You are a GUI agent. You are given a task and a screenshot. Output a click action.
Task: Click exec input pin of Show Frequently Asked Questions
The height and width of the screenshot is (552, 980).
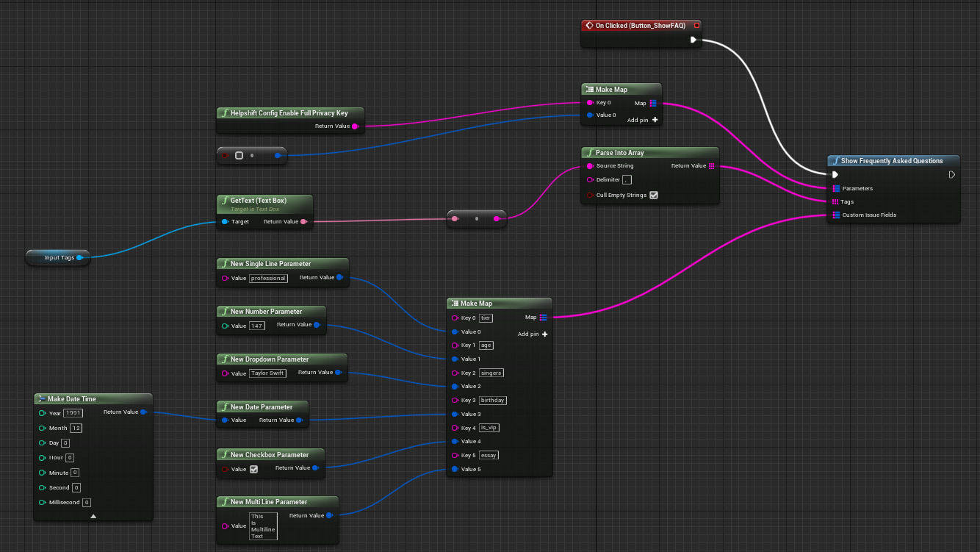[835, 175]
